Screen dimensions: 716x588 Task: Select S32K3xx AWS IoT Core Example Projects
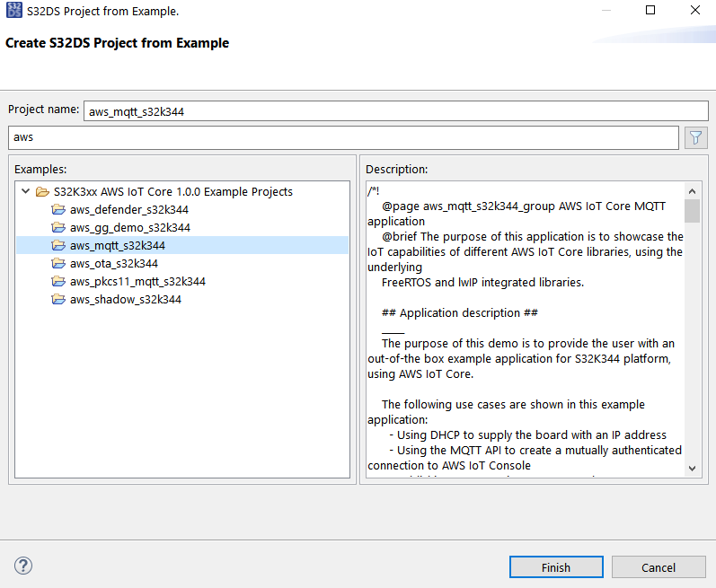click(172, 191)
